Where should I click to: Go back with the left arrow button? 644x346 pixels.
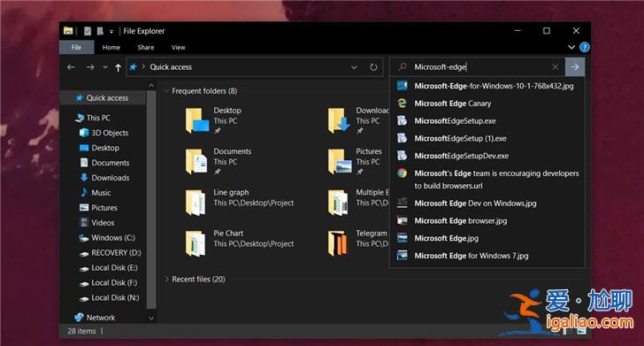click(71, 67)
